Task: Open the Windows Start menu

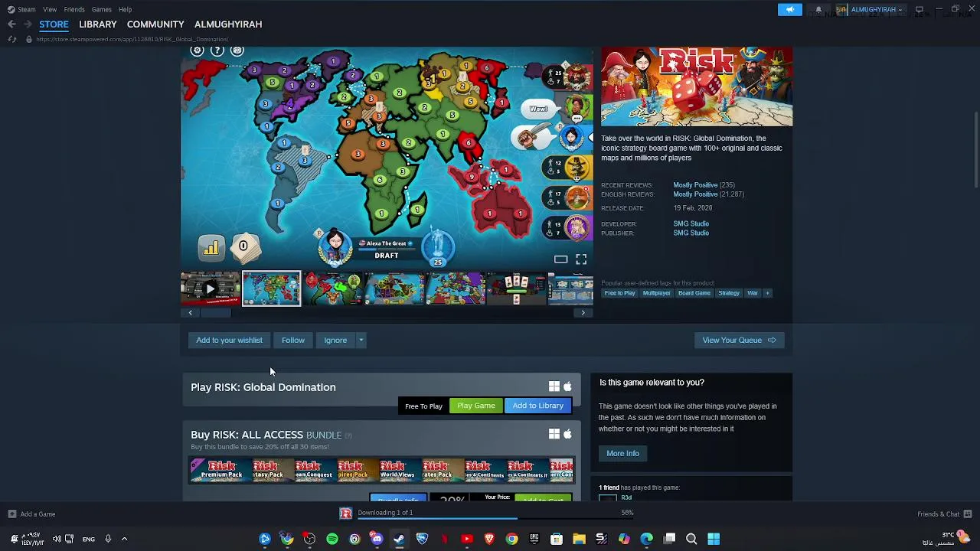Action: [x=714, y=539]
